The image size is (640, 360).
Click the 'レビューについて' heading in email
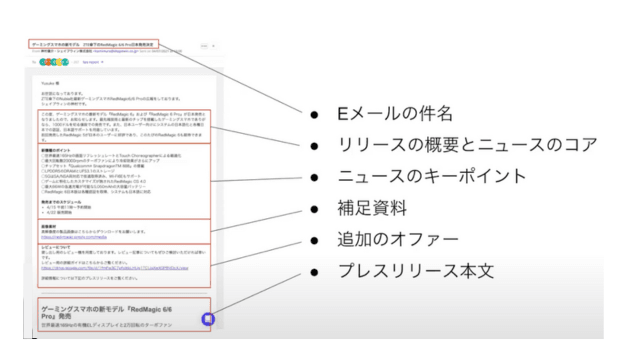pyautogui.click(x=56, y=247)
